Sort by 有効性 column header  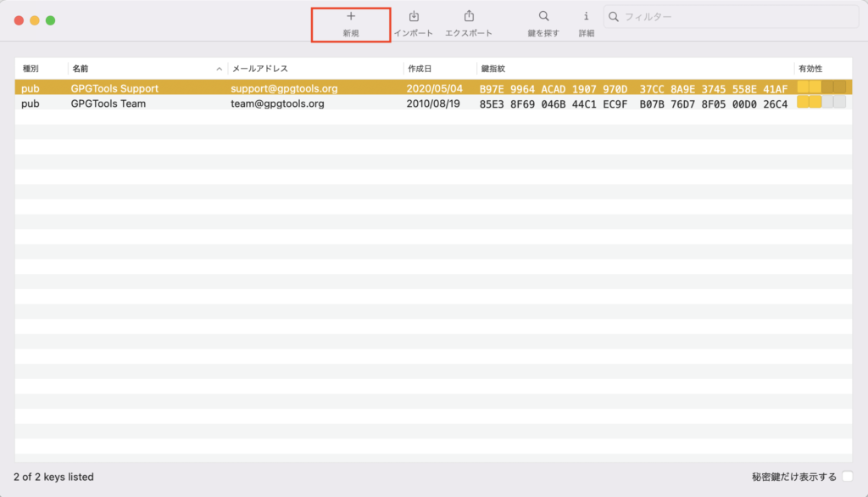[x=810, y=69]
